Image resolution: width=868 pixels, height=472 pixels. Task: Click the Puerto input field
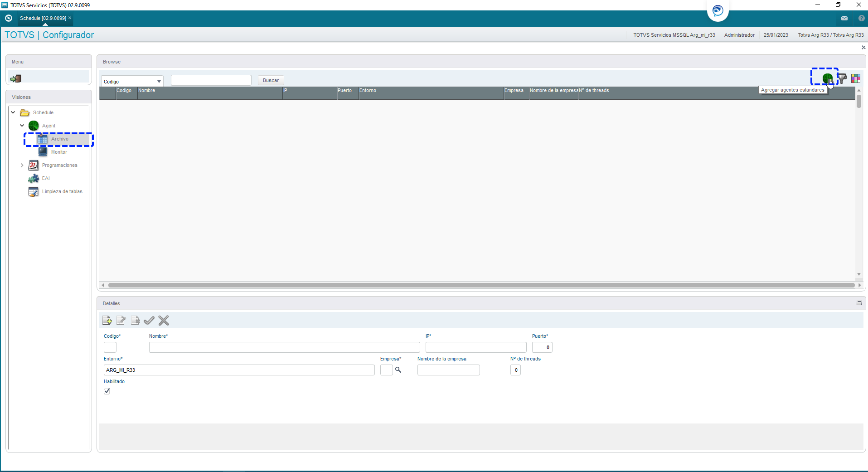[542, 347]
